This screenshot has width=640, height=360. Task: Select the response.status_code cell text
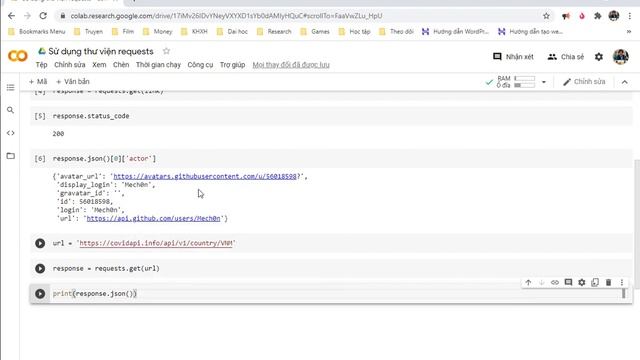(91, 116)
